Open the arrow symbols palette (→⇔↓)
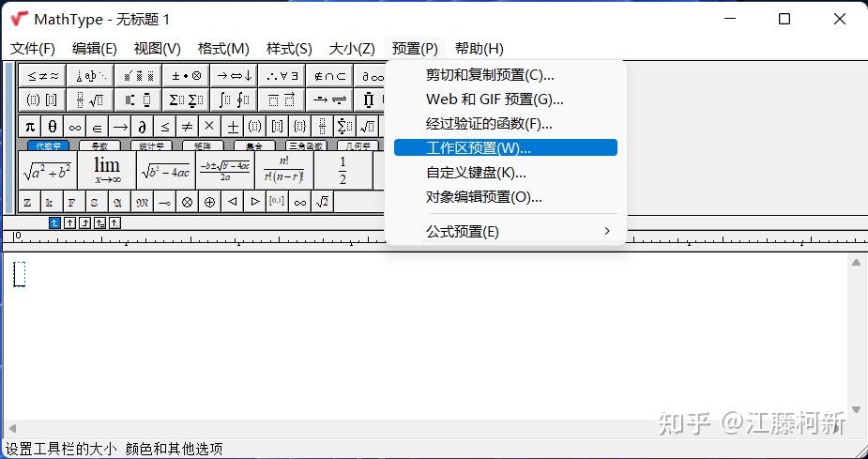 (234, 76)
